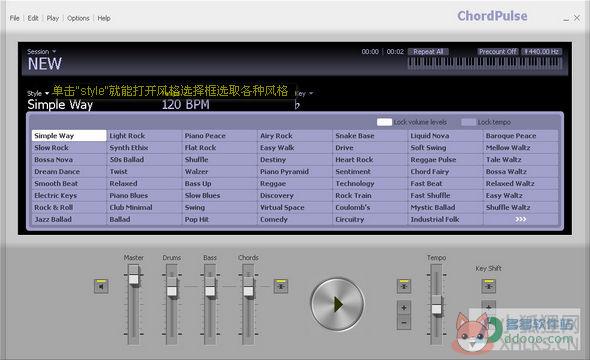Show more styles with the >>> arrow
Viewport: 590px width, 360px height.
point(520,219)
